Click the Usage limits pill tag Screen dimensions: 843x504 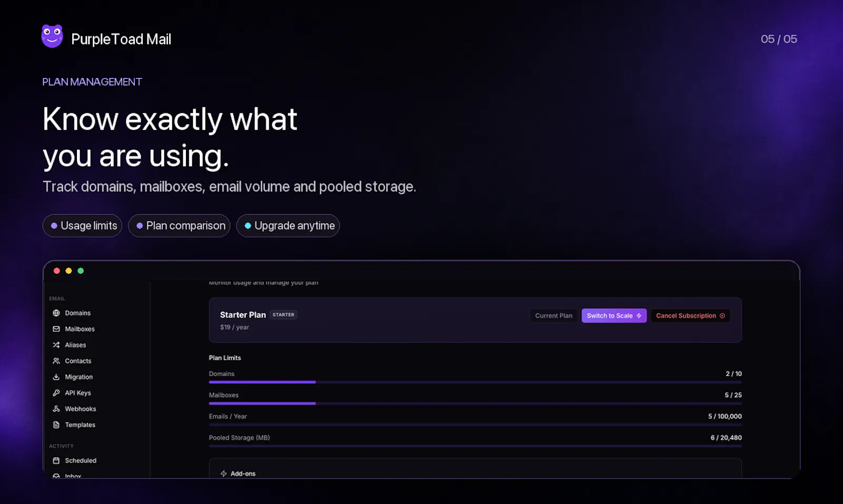click(x=82, y=225)
